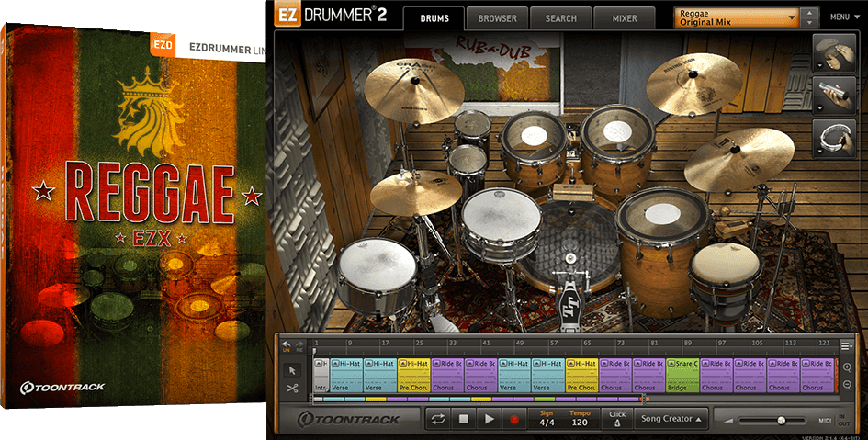Hit the Rising Lion crash cymbal
The height and width of the screenshot is (440, 868).
694,83
